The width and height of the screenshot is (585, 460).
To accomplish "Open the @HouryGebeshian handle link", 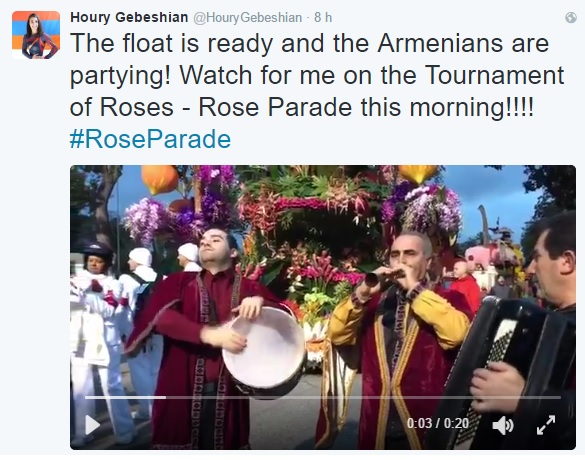I will (247, 18).
